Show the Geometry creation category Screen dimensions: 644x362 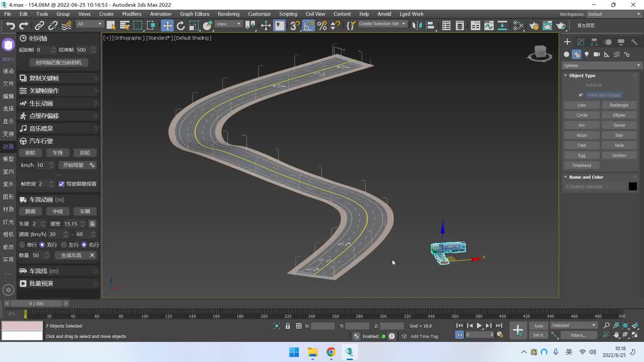[x=567, y=54]
